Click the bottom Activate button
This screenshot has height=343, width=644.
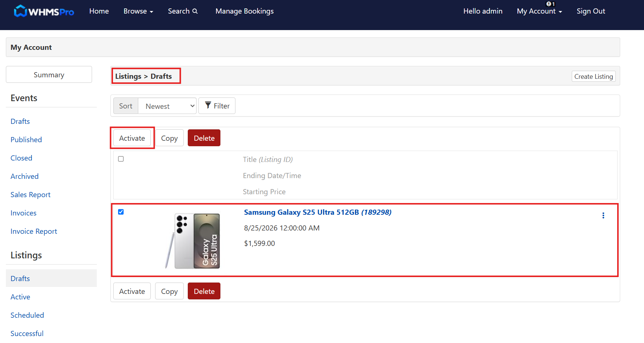coord(132,291)
